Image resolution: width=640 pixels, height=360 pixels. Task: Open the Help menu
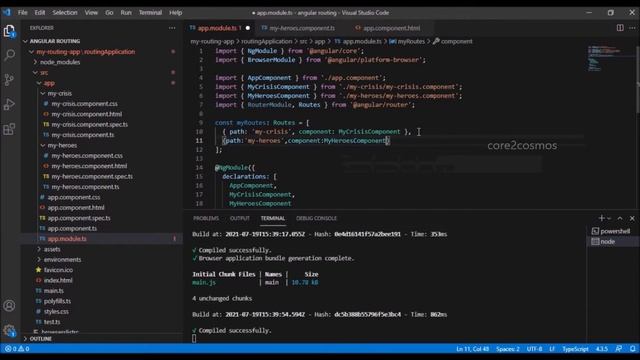point(176,13)
